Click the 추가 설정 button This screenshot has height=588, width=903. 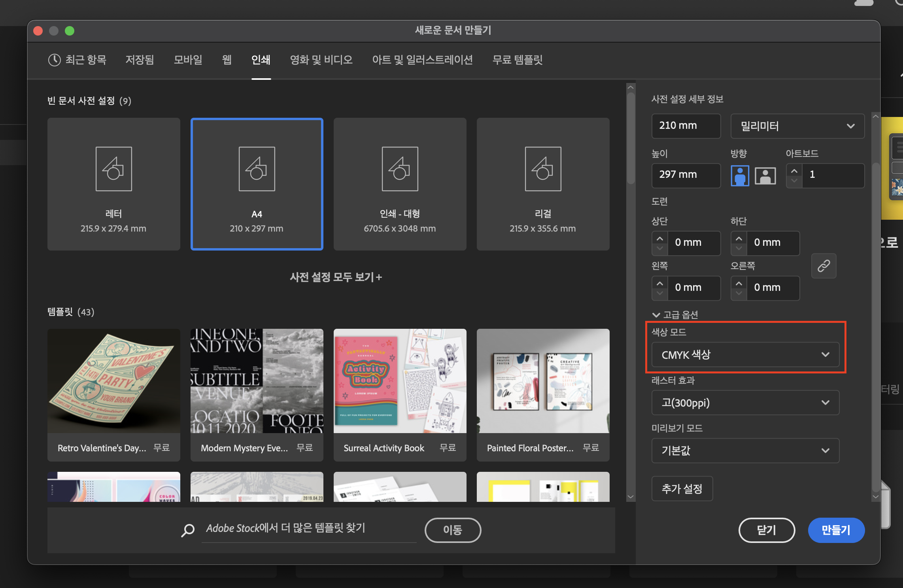click(x=682, y=489)
